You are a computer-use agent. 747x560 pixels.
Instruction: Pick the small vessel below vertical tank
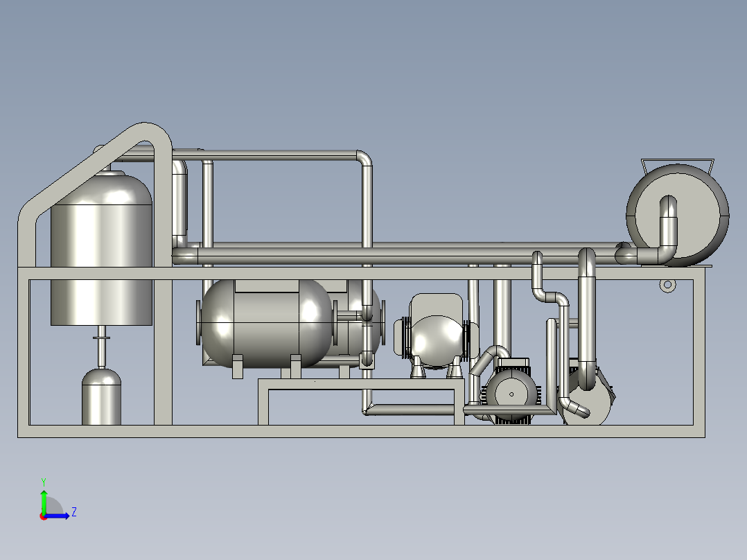pyautogui.click(x=101, y=396)
